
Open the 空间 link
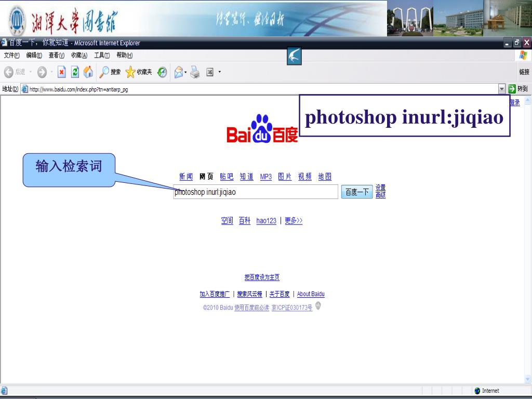[x=227, y=221]
